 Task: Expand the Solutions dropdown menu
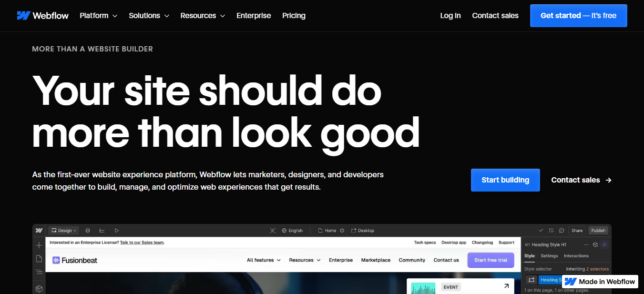pyautogui.click(x=149, y=15)
